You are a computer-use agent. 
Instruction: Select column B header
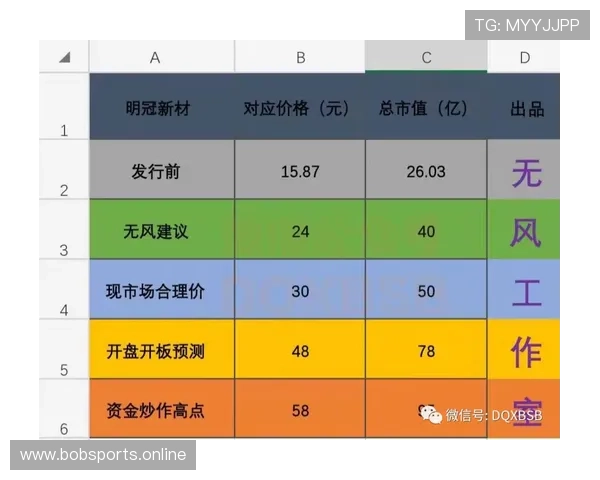coord(300,57)
